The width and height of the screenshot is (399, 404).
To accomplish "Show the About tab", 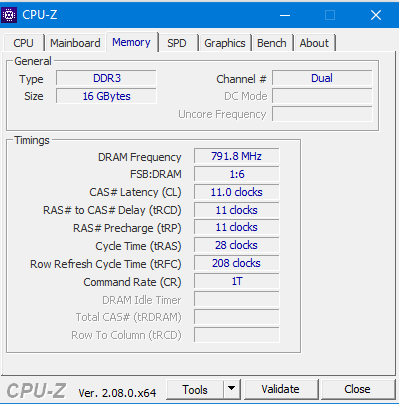I will tap(314, 43).
